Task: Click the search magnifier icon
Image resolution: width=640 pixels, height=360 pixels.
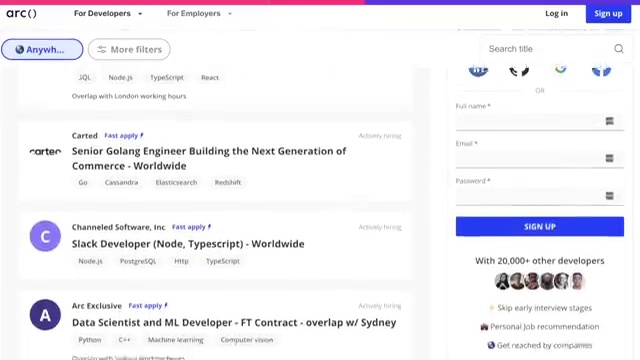Action: 619,49
